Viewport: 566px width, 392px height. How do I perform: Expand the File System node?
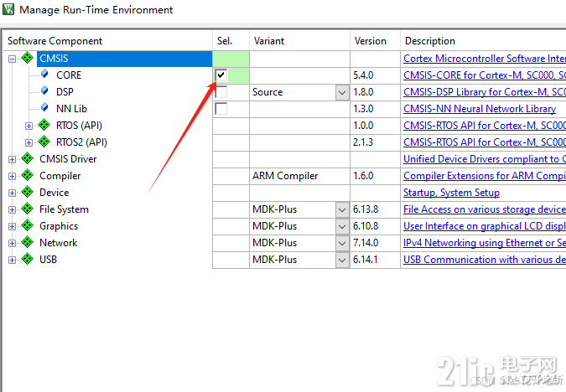12,209
